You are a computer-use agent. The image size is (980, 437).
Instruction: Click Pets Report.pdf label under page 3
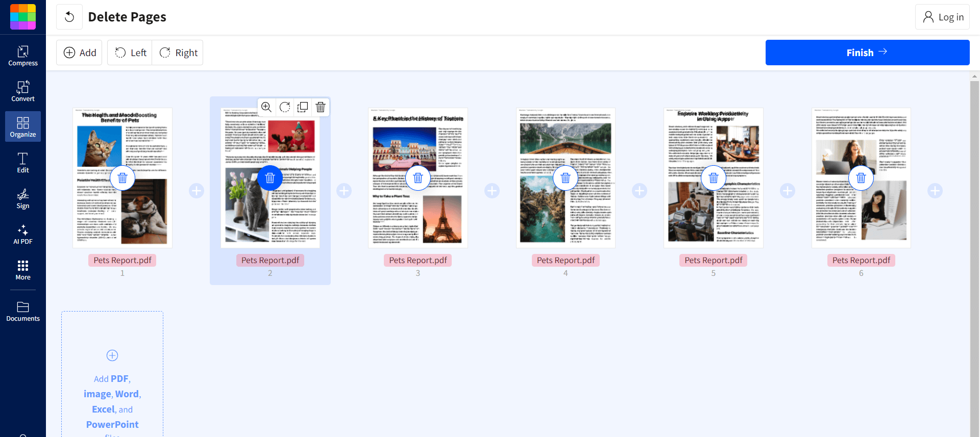click(x=418, y=260)
